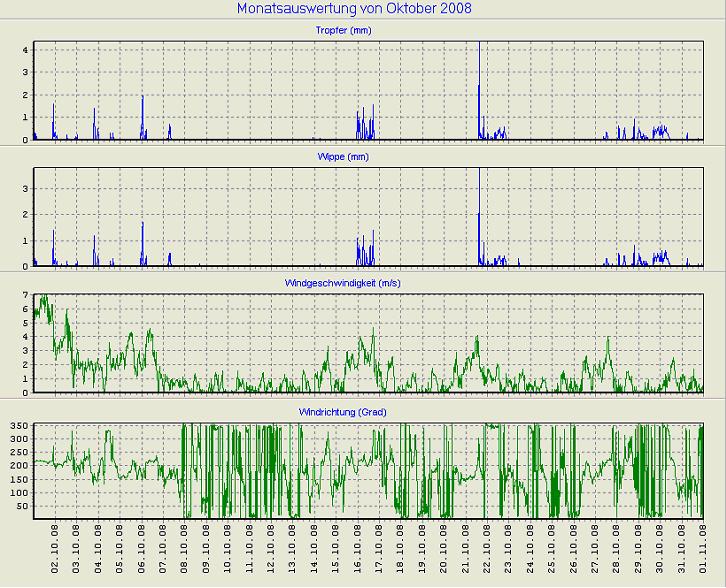The height and width of the screenshot is (588, 726).
Task: Select the 29.10.08 date label
Action: tap(637, 549)
